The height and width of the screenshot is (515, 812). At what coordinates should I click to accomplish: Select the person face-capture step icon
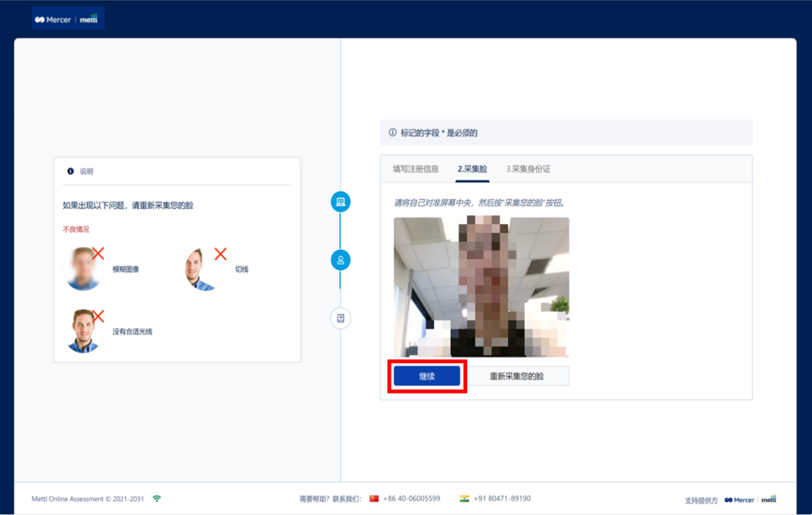click(341, 260)
